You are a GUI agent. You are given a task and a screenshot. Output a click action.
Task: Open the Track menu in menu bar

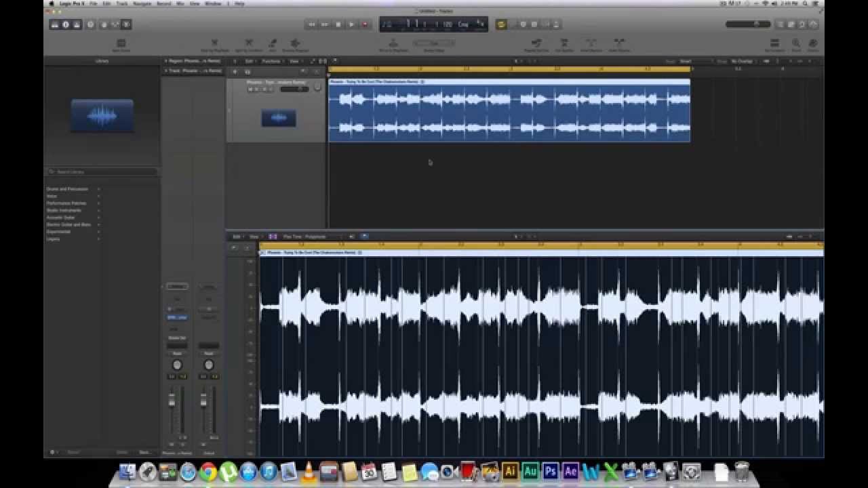coord(122,3)
